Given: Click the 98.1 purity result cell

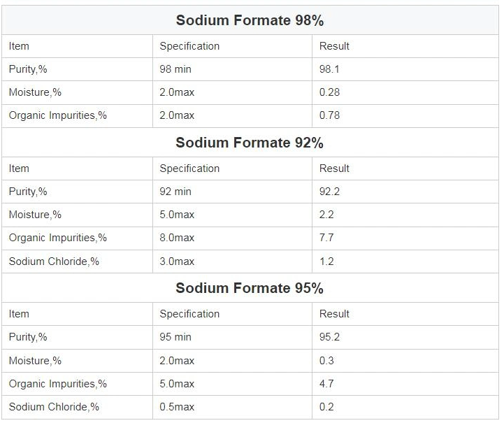Looking at the screenshot, I should coord(329,69).
